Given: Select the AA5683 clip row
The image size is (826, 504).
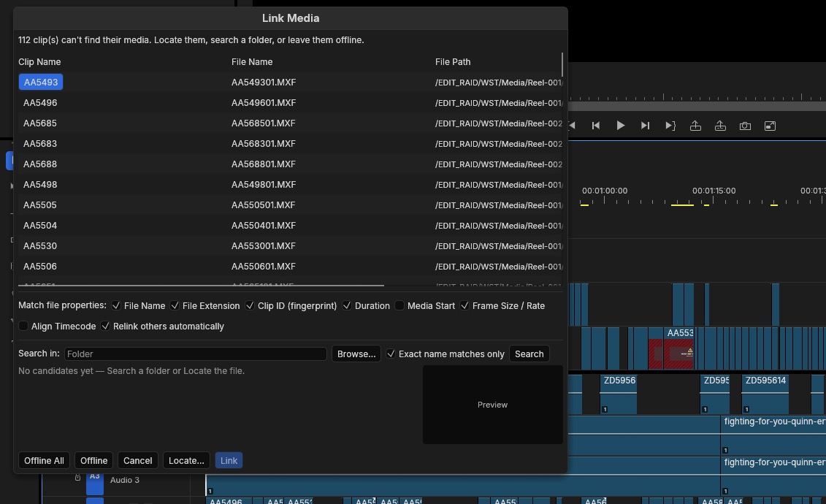Looking at the screenshot, I should tap(290, 144).
